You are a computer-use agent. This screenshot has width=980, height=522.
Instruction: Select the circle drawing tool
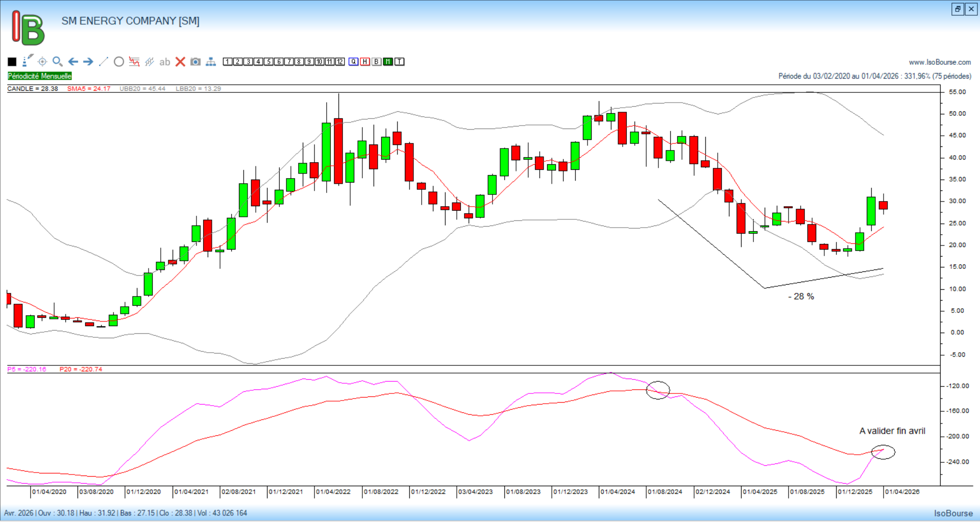(x=119, y=62)
